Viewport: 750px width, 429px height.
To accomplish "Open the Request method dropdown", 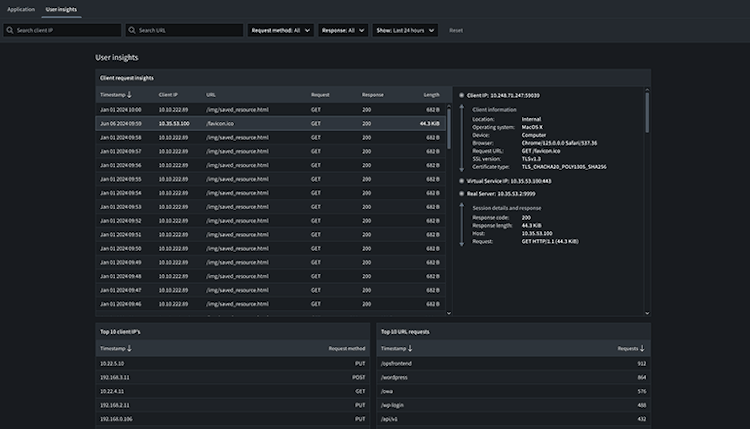I will 280,31.
